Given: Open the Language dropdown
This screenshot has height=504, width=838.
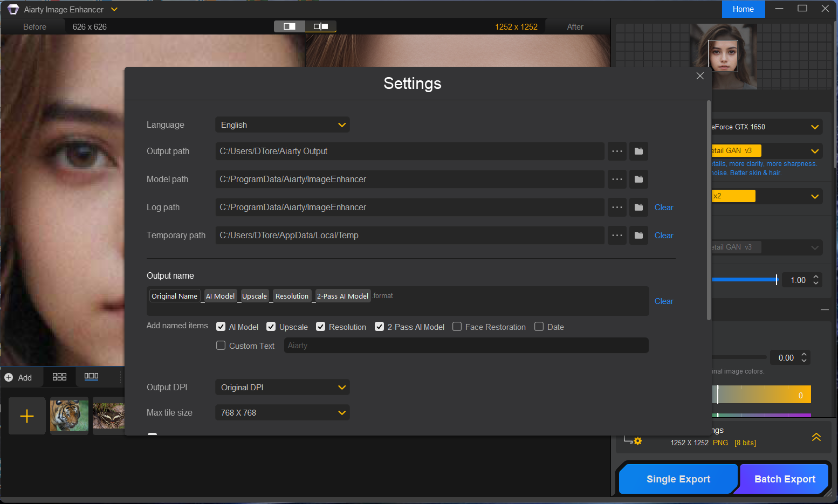Looking at the screenshot, I should 283,125.
